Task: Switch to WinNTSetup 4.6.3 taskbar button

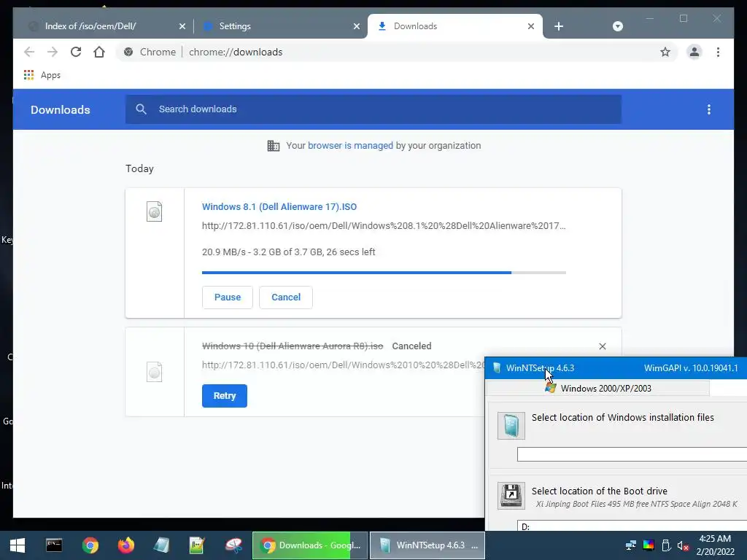Action: (427, 545)
